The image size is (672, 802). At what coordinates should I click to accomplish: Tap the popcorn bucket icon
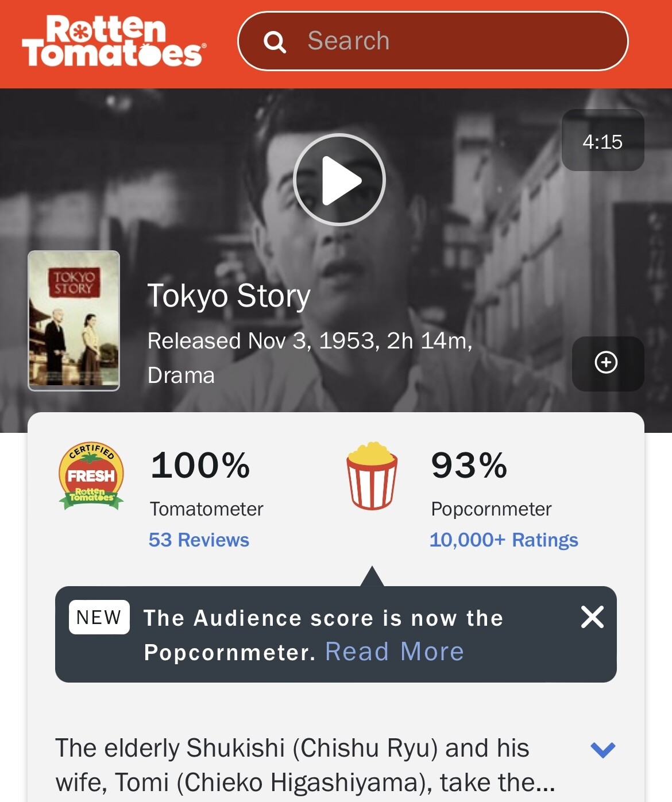[x=372, y=475]
